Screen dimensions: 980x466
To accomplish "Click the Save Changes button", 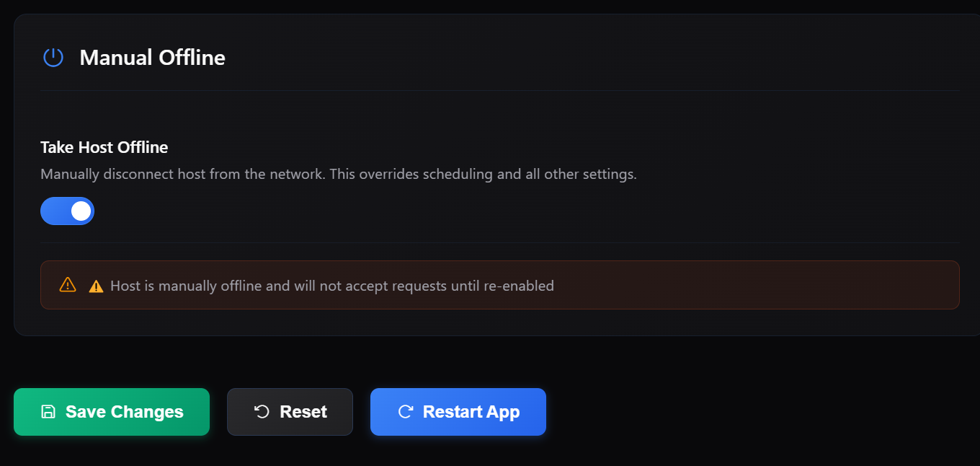I will [x=112, y=411].
